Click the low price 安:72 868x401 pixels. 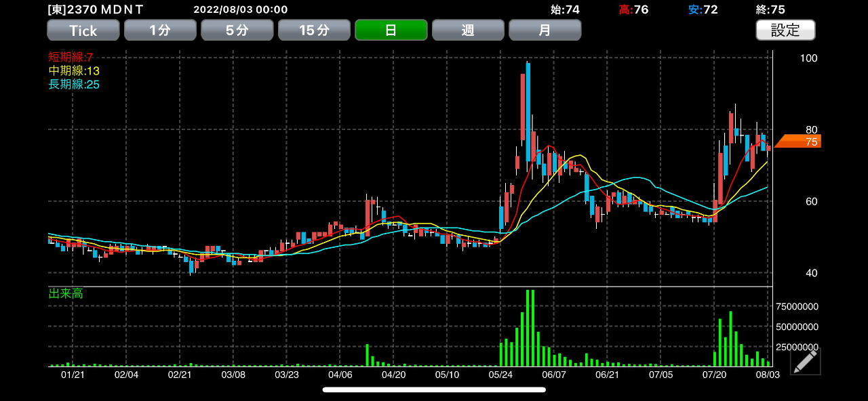(703, 9)
